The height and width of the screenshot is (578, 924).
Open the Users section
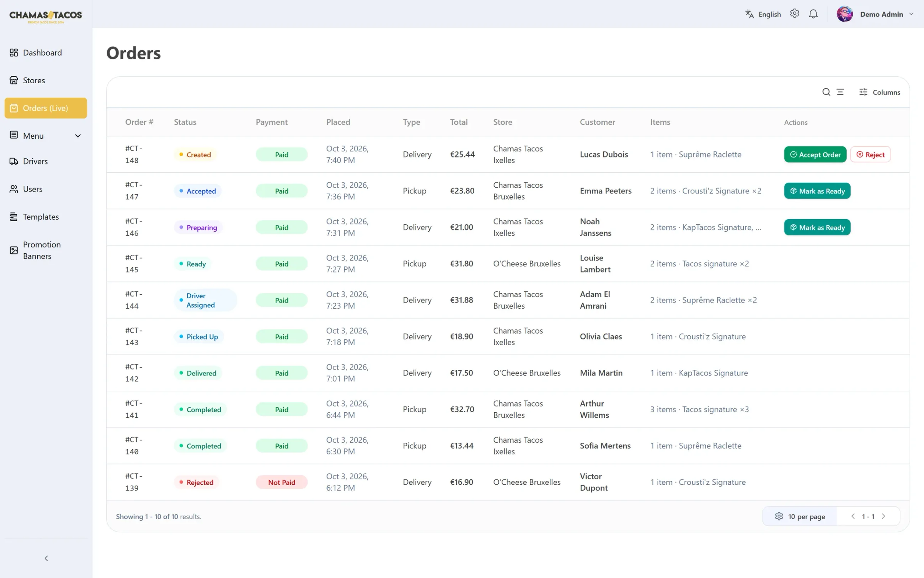click(46, 189)
